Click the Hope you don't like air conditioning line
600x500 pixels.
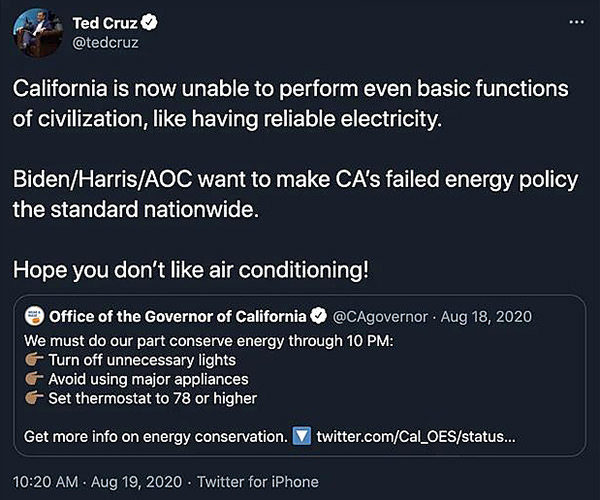click(191, 270)
